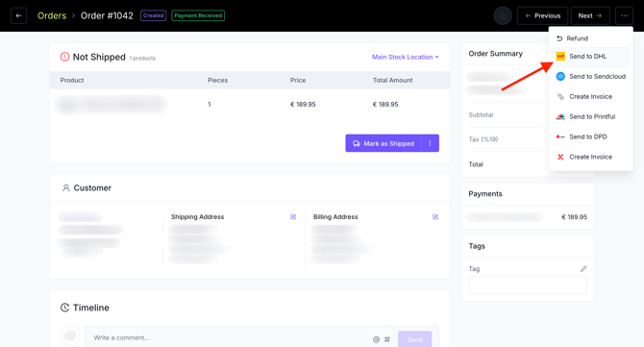Viewport: 644px width, 347px height.
Task: Click the Timeline clock icon
Action: 65,308
